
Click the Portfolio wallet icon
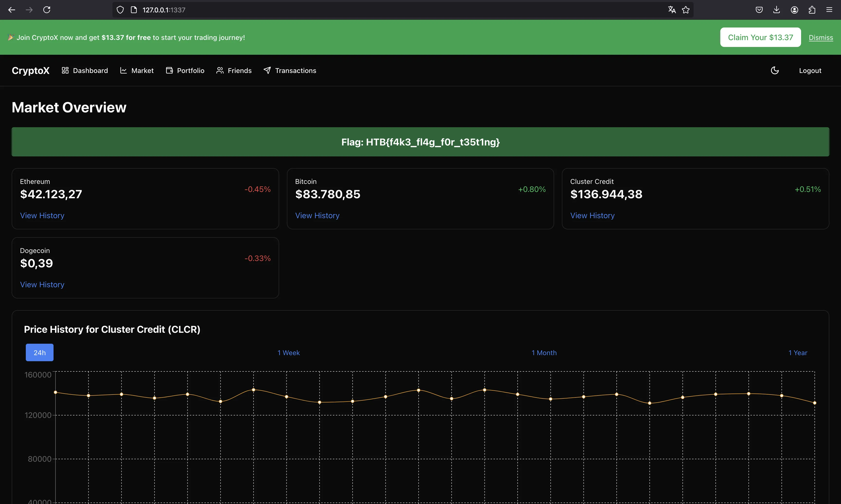click(x=169, y=70)
